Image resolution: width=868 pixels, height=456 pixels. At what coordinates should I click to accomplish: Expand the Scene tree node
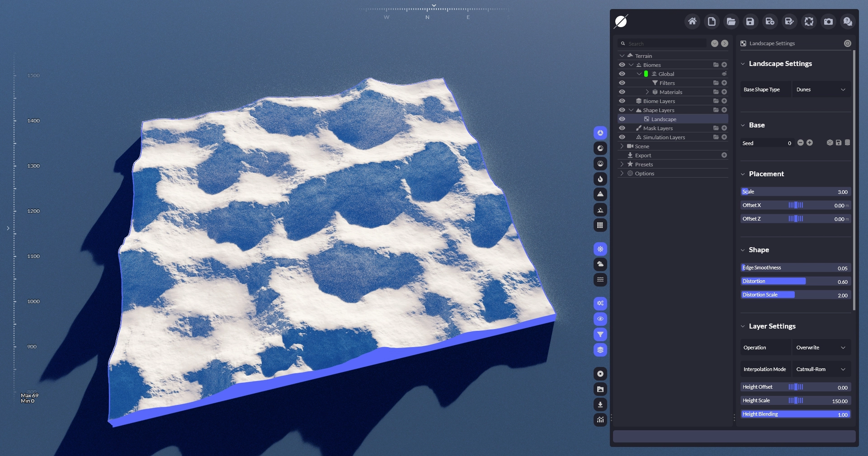pos(622,146)
